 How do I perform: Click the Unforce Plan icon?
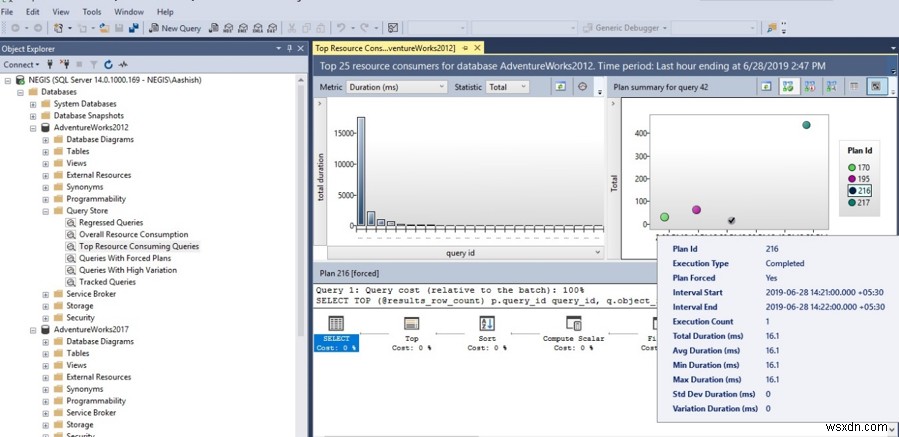pos(810,87)
